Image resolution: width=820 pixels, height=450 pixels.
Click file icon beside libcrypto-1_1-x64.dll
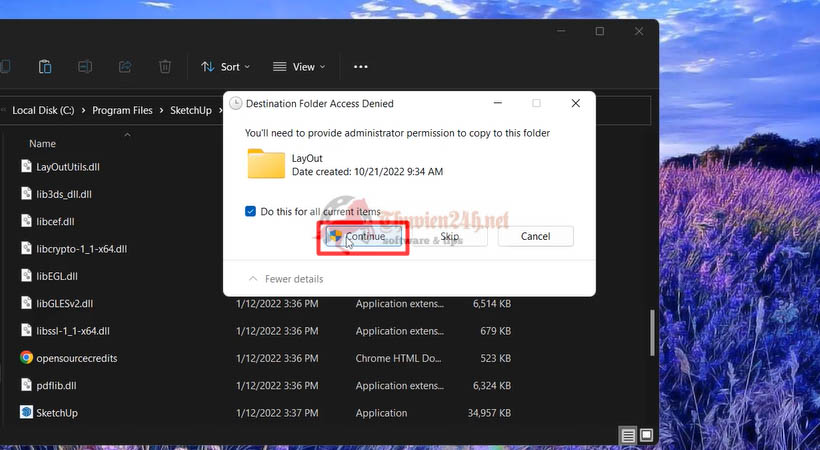(26, 248)
